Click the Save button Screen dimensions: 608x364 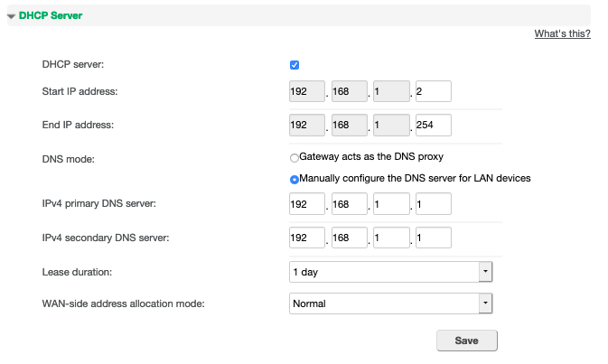pos(467,341)
